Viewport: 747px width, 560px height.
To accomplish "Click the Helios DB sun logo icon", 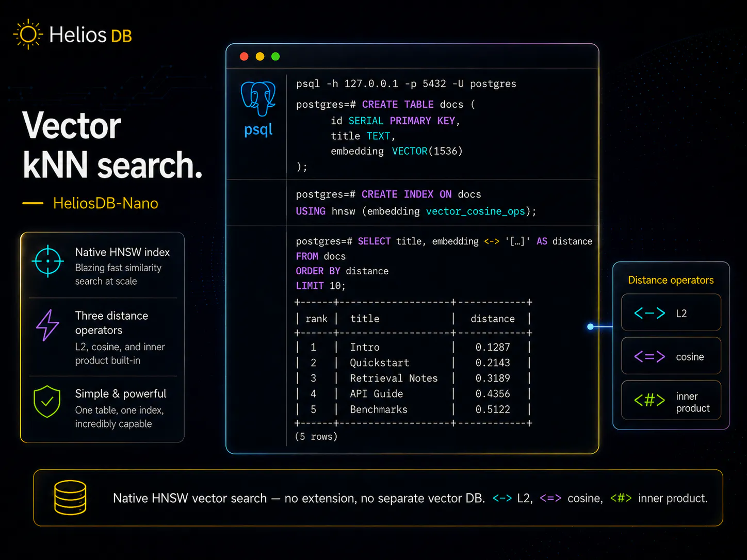I will tap(28, 35).
